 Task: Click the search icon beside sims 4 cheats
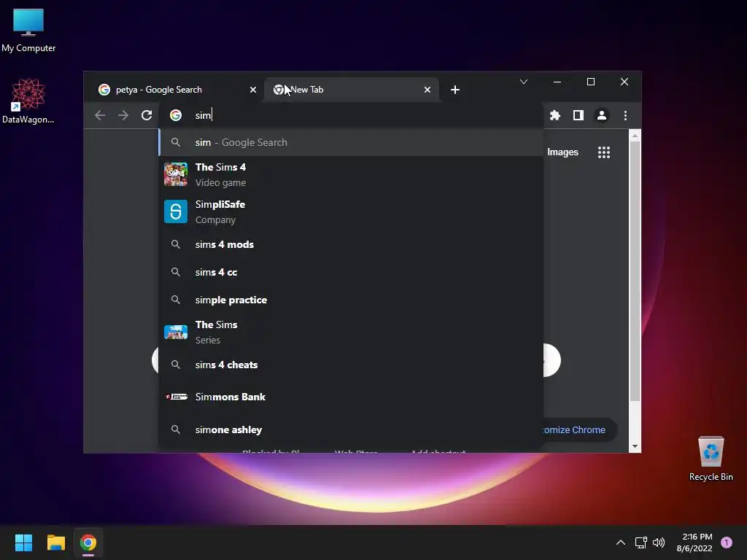tap(176, 365)
